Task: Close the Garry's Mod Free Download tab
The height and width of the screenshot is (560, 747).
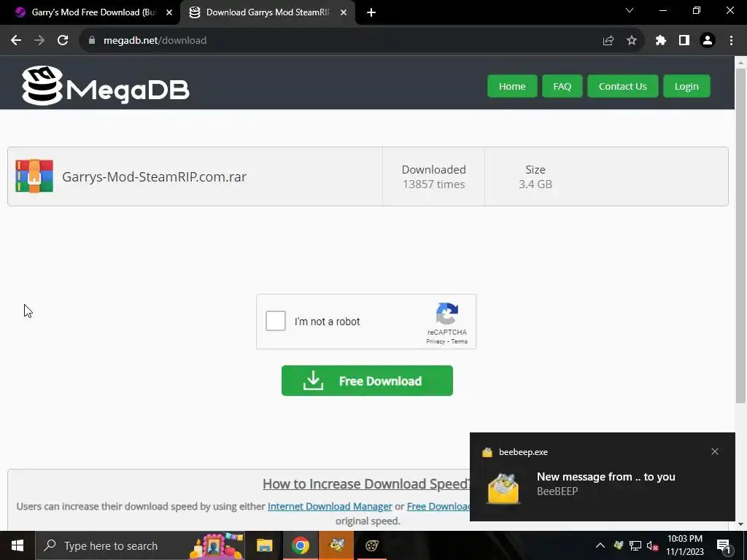Action: tap(169, 12)
